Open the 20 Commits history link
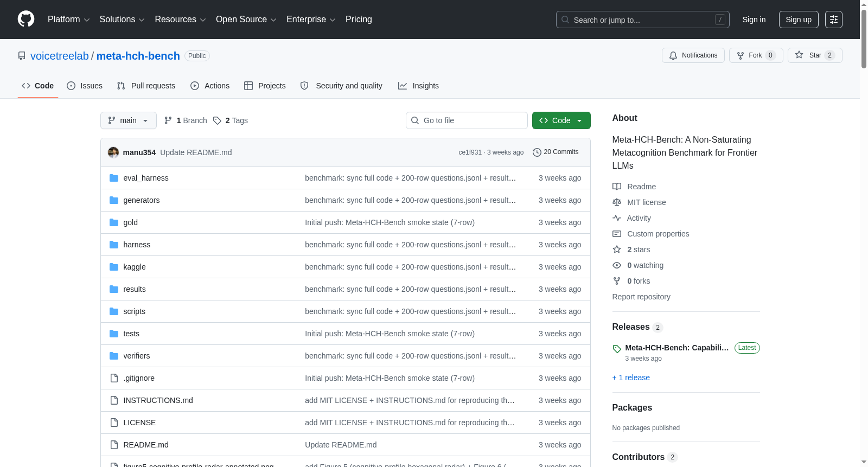The width and height of the screenshot is (868, 467). (556, 152)
